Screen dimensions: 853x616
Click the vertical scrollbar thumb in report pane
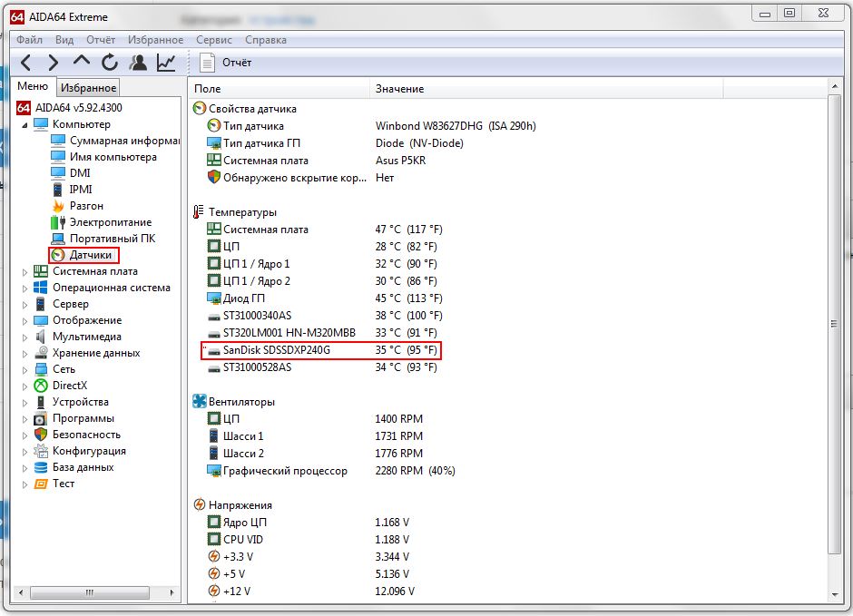pyautogui.click(x=834, y=324)
